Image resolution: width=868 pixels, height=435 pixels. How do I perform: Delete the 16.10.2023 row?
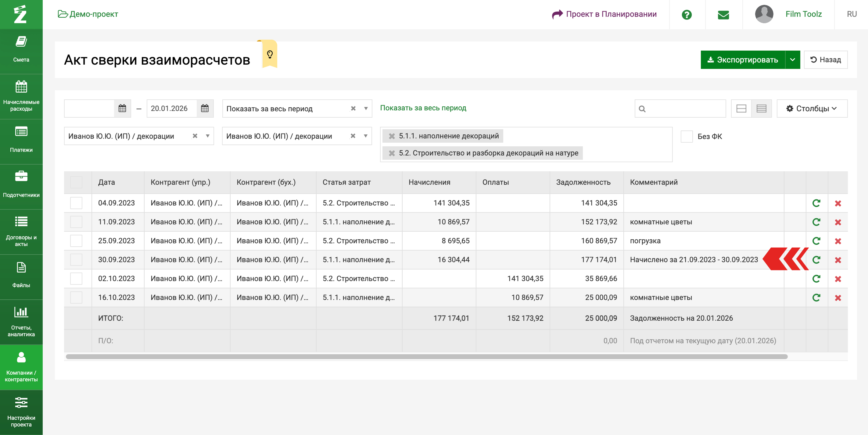[x=838, y=298]
